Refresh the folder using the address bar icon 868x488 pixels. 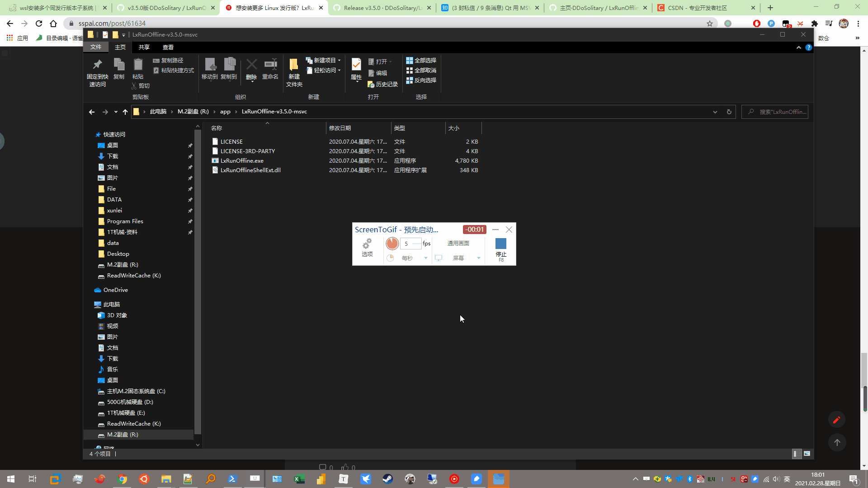729,112
